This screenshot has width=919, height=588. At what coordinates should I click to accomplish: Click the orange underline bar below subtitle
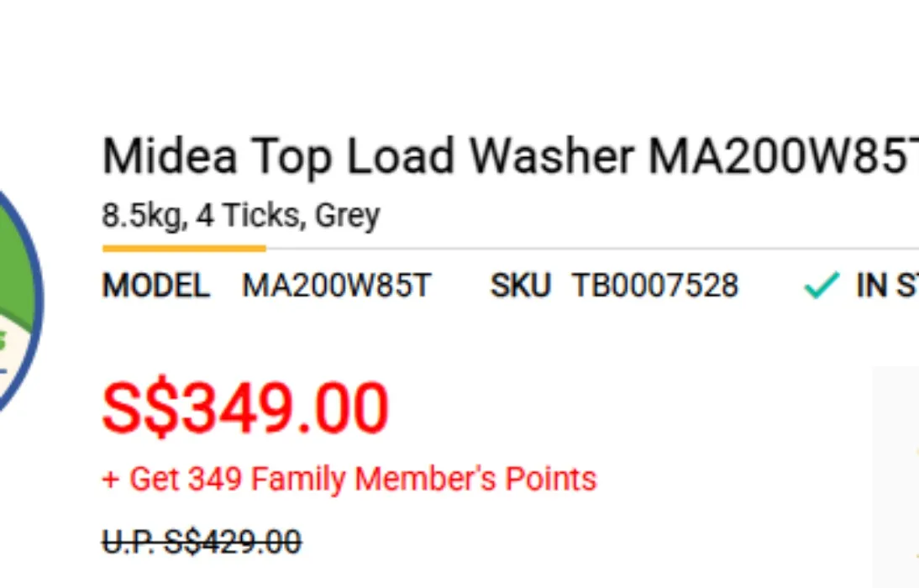tap(184, 249)
